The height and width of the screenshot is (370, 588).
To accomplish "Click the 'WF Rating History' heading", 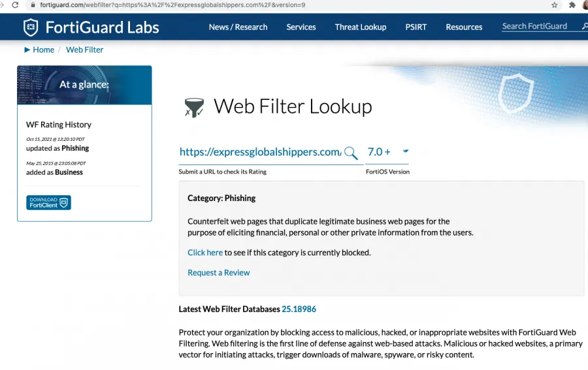I will point(59,125).
